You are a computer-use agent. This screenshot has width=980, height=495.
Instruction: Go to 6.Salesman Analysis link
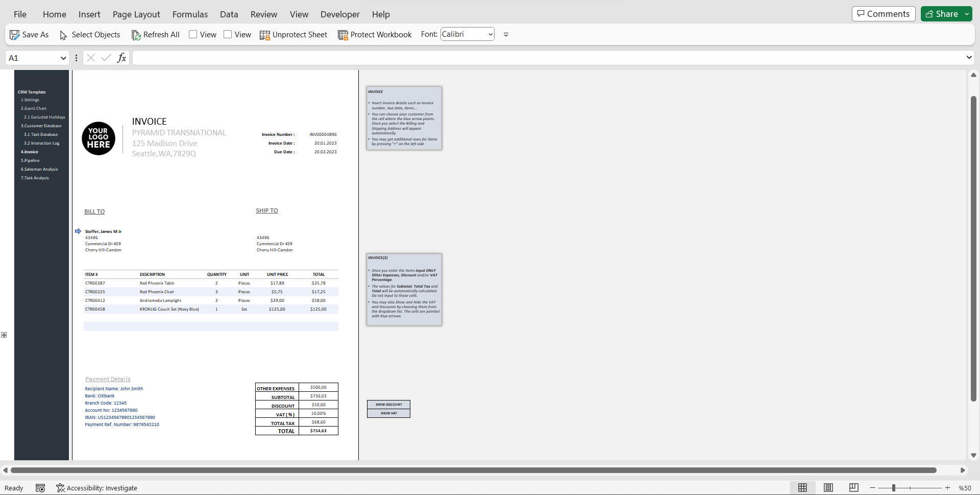click(39, 170)
